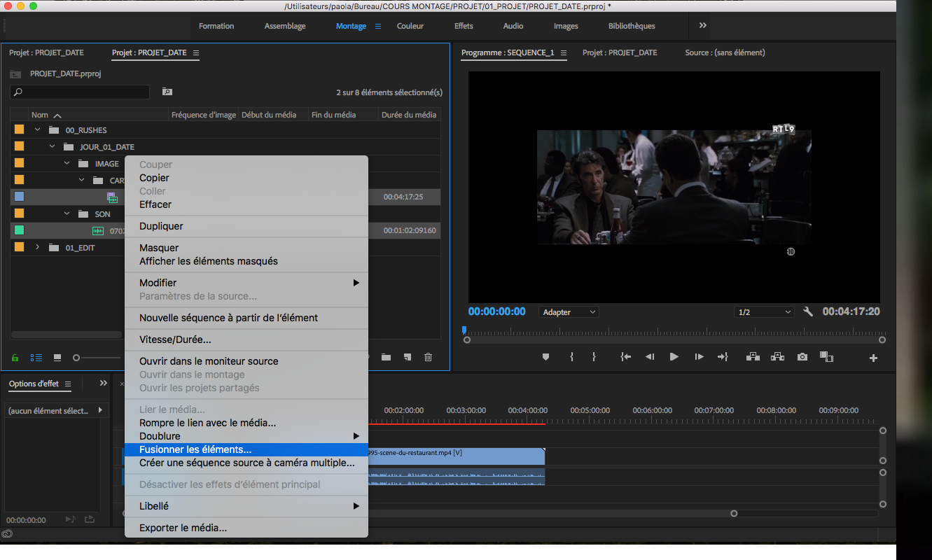Toggle the green project write-lock icon
Viewport: 932px width, 560px height.
click(x=15, y=357)
